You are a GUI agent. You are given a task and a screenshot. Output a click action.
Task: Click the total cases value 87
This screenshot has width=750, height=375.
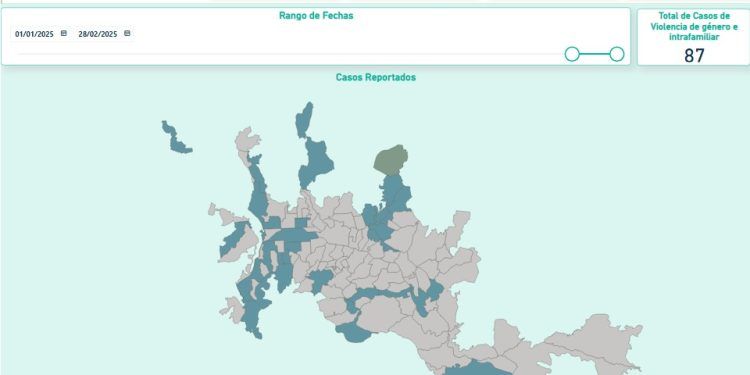[x=694, y=56]
